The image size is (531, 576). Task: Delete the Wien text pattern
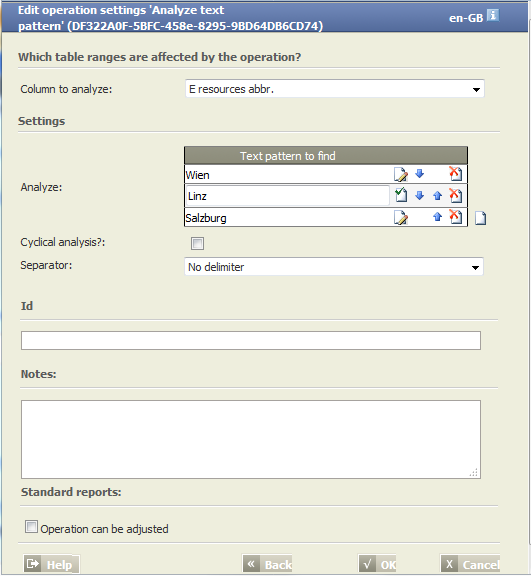pyautogui.click(x=455, y=174)
